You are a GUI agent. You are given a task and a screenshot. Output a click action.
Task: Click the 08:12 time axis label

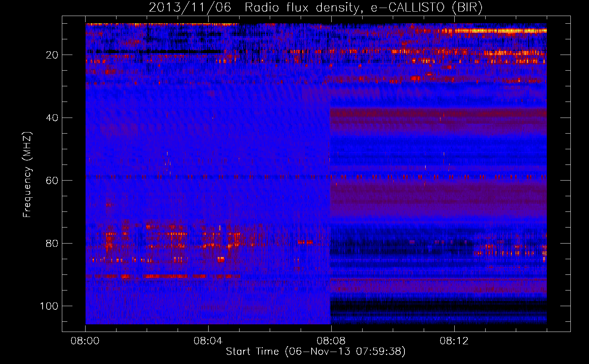(454, 341)
